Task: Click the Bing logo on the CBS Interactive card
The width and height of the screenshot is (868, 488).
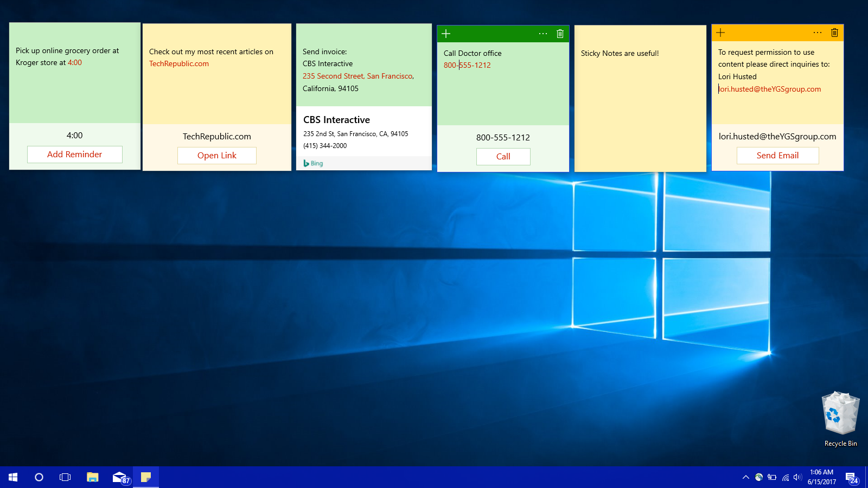Action: [x=313, y=163]
